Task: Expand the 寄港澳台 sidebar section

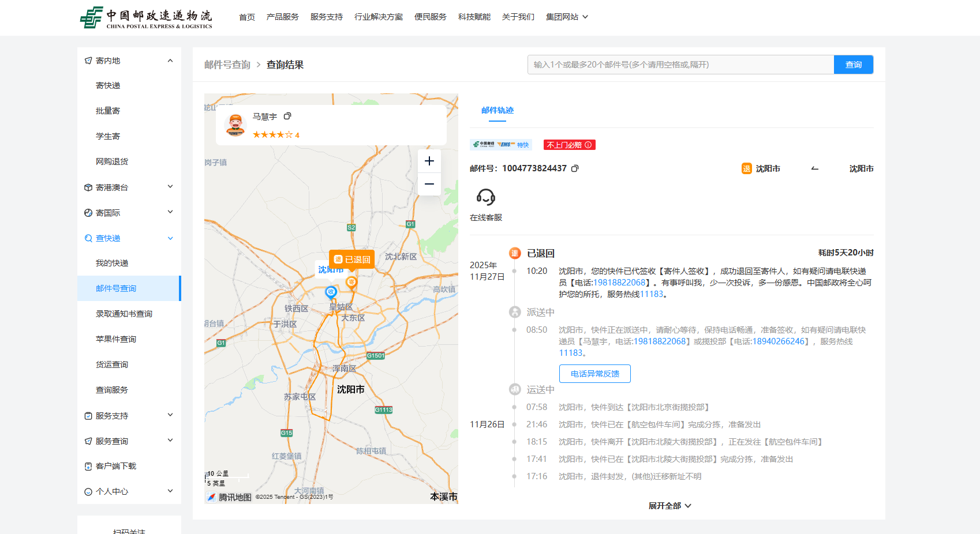Action: pyautogui.click(x=170, y=187)
